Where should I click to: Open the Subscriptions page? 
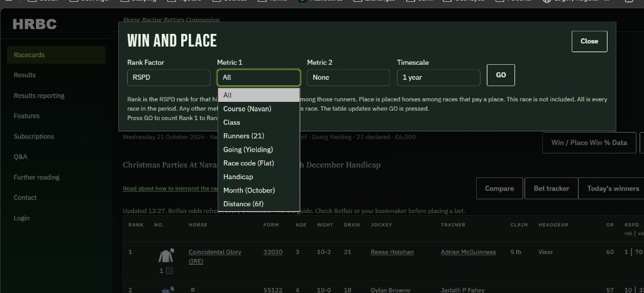[x=34, y=136]
